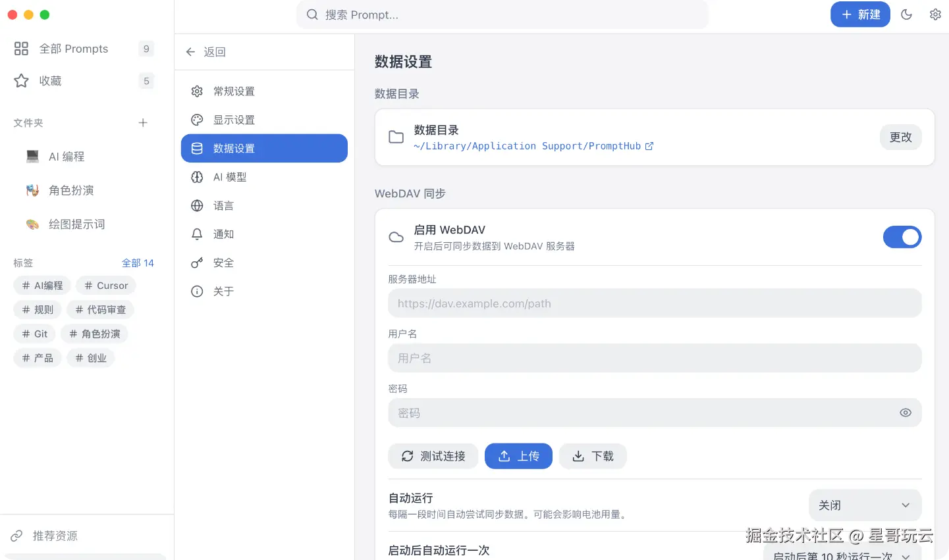
Task: Open the 自动运行 关闭 dropdown
Action: pos(865,505)
